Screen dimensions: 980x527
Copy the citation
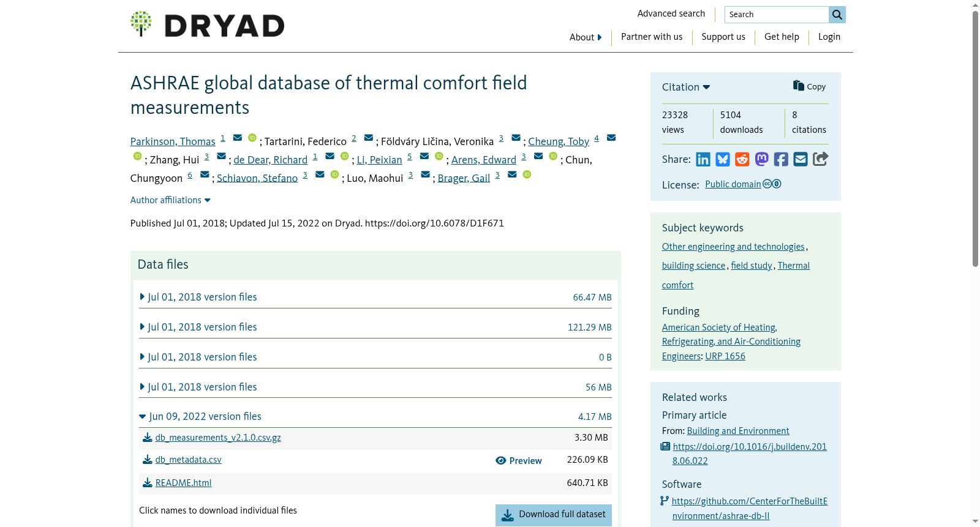809,86
